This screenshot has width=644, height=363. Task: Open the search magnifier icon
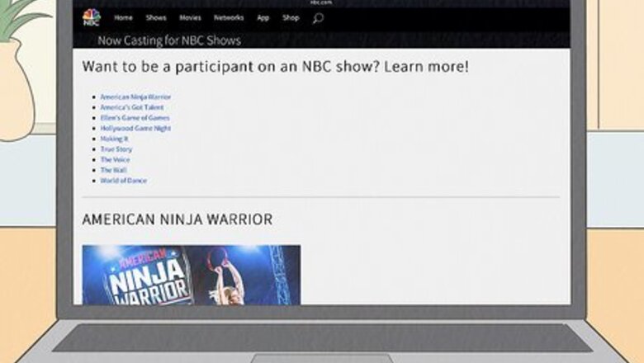318,18
